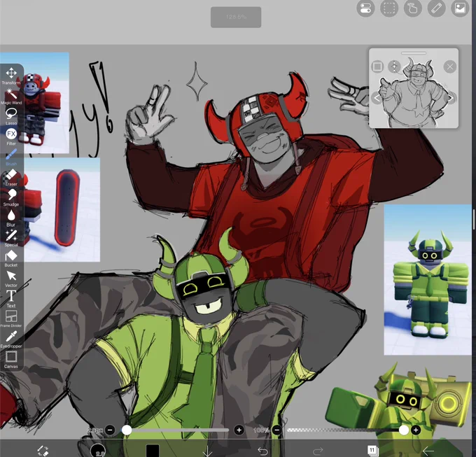The width and height of the screenshot is (476, 457).
Task: Click the brush thickness slider handle
Action: coord(127,430)
